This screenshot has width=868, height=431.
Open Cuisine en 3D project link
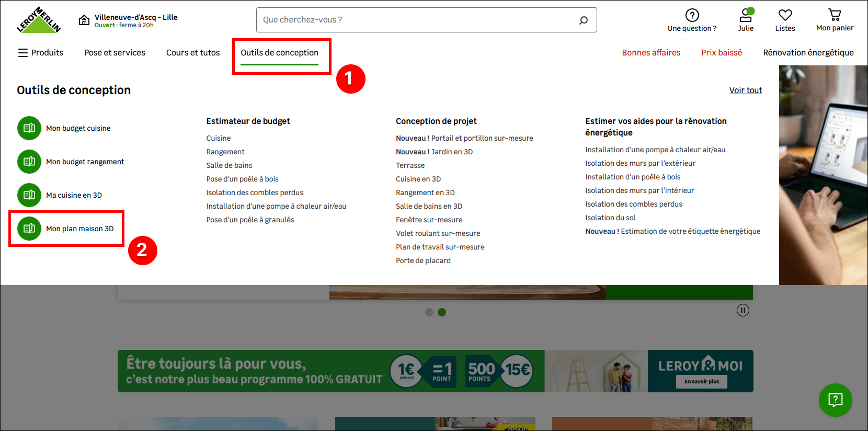click(418, 179)
